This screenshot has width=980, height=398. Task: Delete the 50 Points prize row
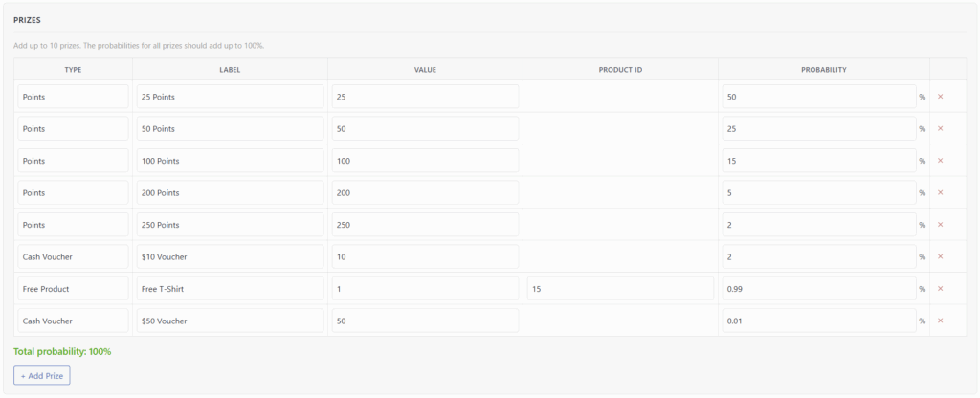[x=940, y=128]
